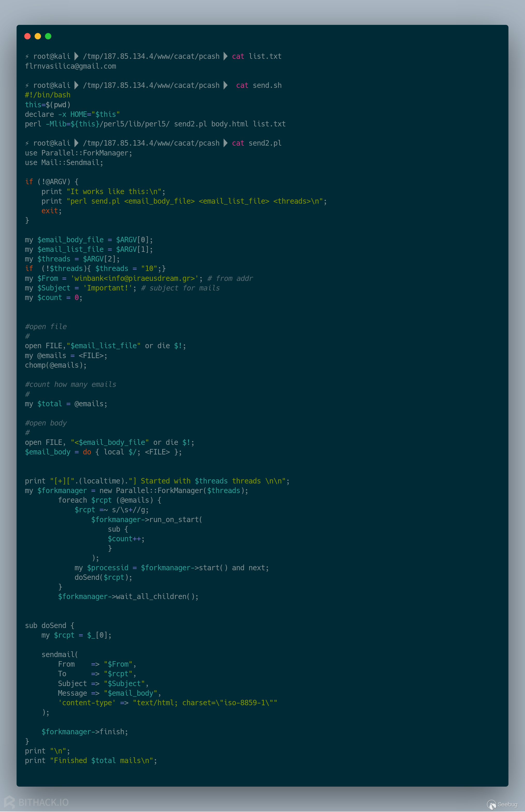Click the sub doSend declaration line
The height and width of the screenshot is (812, 525).
(49, 625)
